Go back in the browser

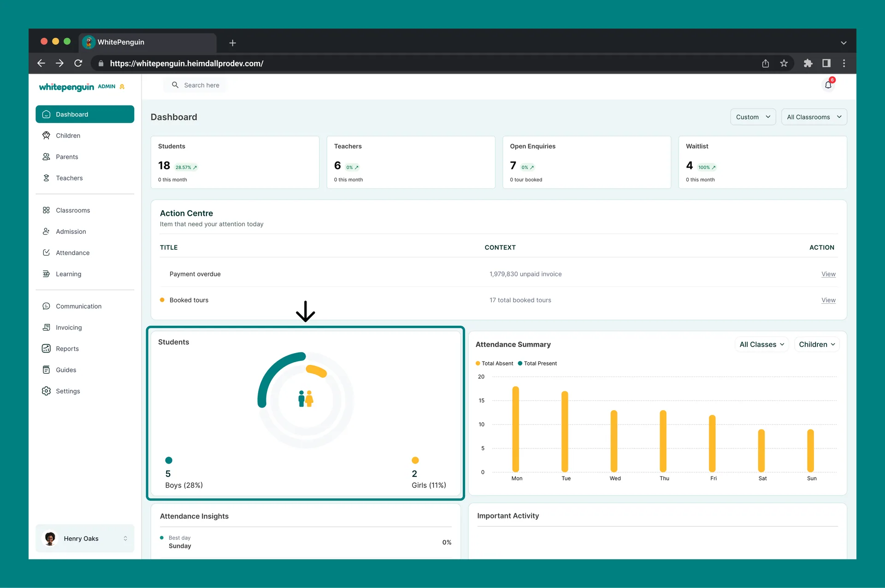pos(41,63)
